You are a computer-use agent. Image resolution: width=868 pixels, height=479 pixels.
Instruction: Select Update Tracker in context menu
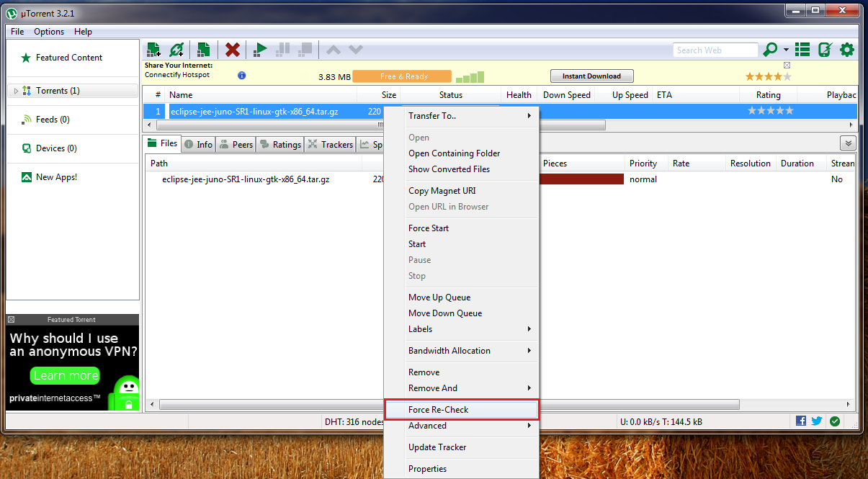click(461, 447)
